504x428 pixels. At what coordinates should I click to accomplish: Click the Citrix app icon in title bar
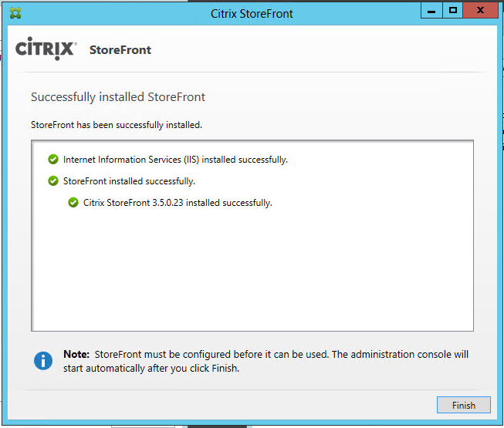click(15, 13)
